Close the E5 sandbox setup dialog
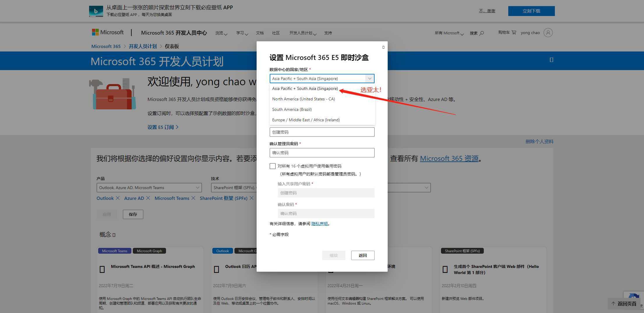The height and width of the screenshot is (313, 644). 383,47
